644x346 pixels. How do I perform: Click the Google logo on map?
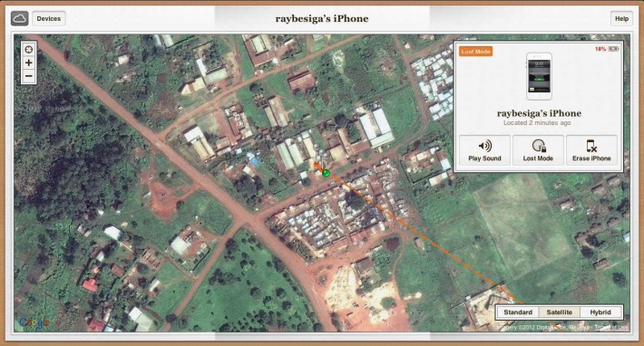(34, 322)
